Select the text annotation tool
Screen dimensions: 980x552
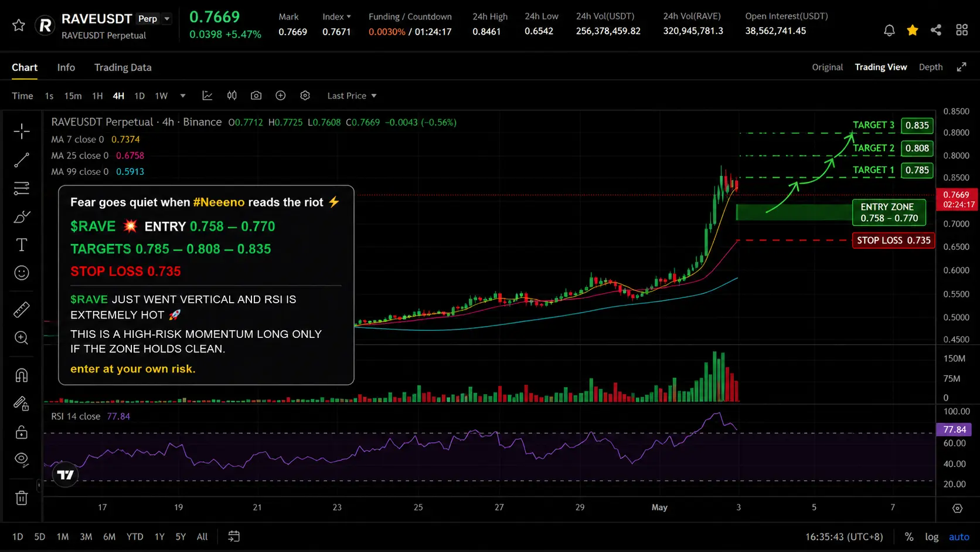pyautogui.click(x=22, y=245)
